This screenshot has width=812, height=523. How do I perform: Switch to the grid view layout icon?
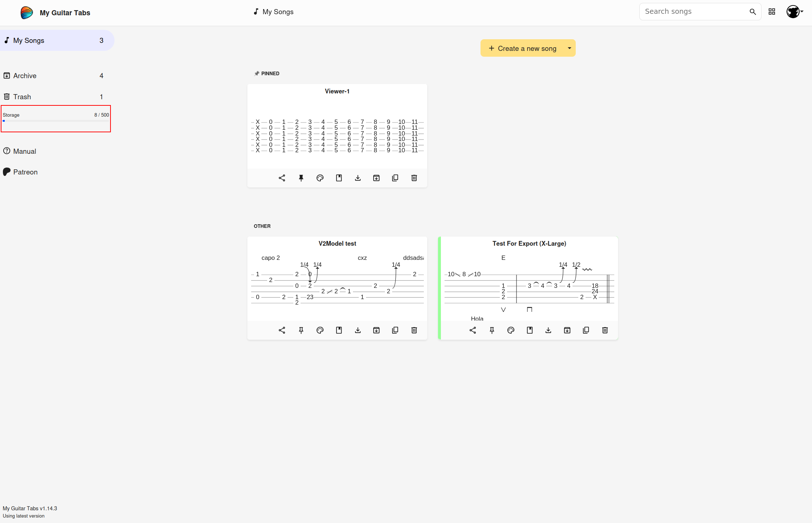pos(772,12)
